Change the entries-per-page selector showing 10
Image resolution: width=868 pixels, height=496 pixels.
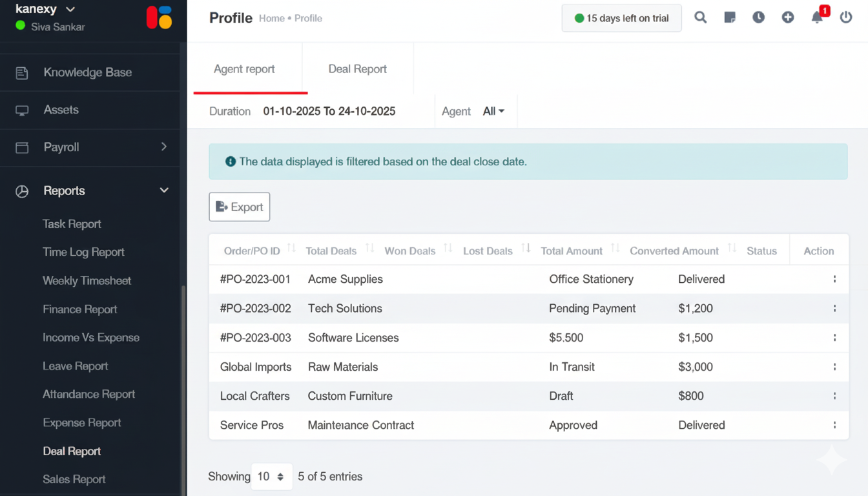(271, 477)
